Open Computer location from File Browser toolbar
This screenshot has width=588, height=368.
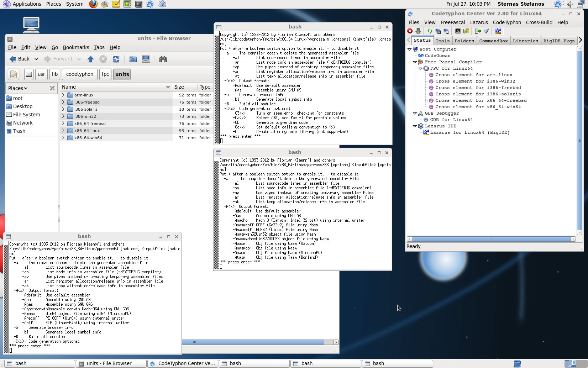[146, 59]
